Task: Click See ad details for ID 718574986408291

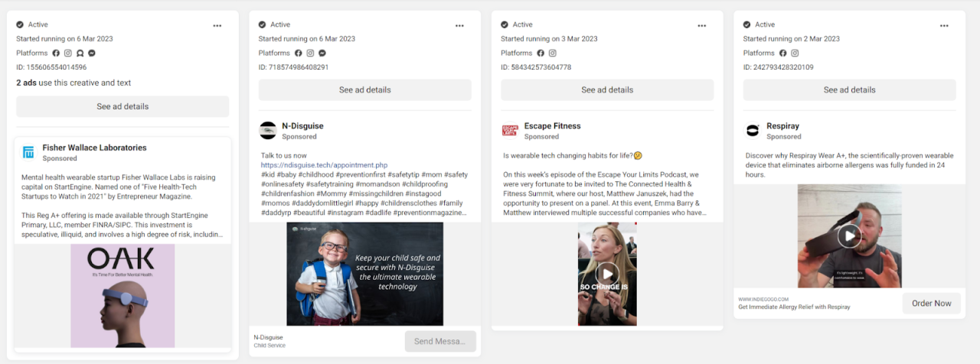Action: coord(365,89)
